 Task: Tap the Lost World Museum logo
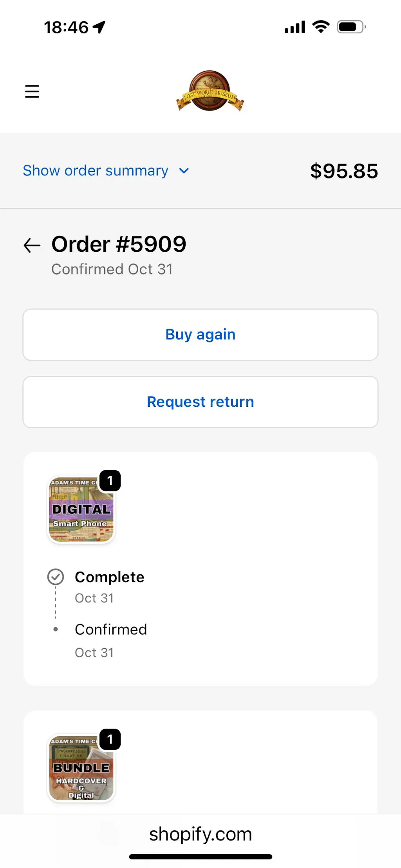click(210, 91)
